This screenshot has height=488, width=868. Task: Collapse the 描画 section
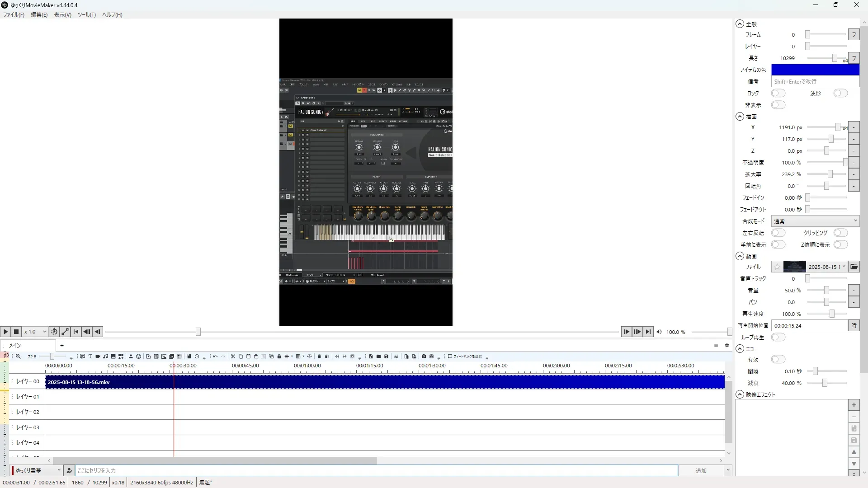click(740, 117)
